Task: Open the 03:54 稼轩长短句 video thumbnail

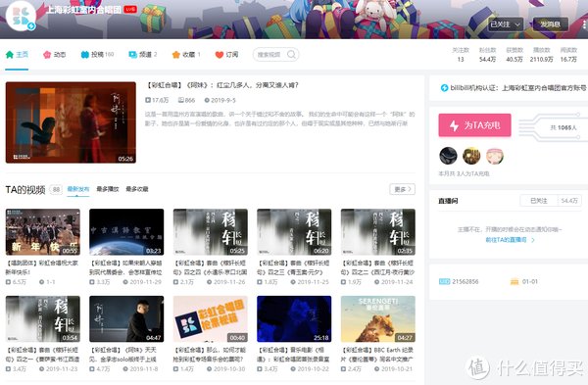Action: [x=43, y=319]
